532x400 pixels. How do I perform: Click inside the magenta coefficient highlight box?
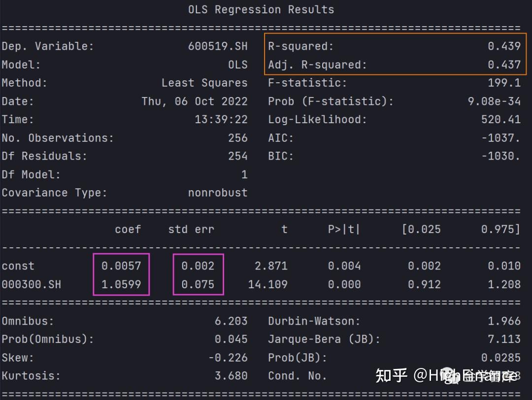(121, 274)
